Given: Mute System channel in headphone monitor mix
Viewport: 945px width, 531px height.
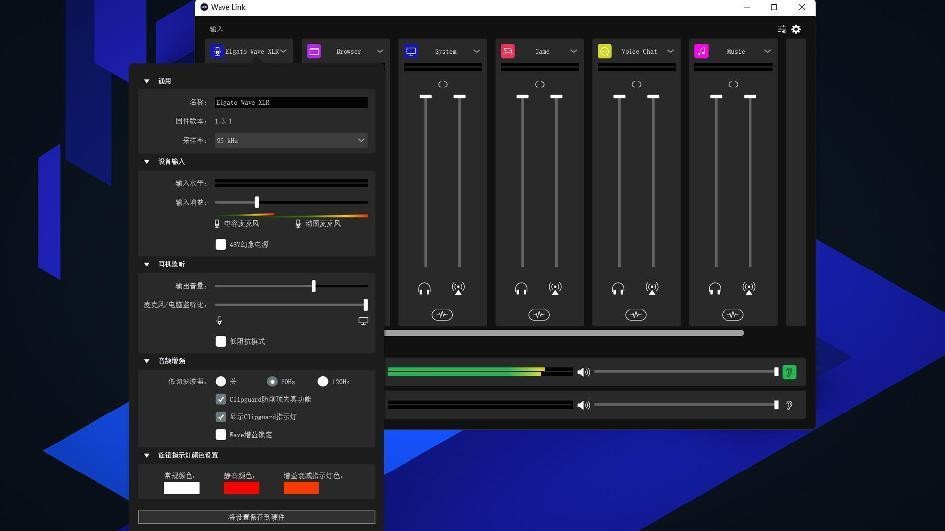Looking at the screenshot, I should (424, 289).
